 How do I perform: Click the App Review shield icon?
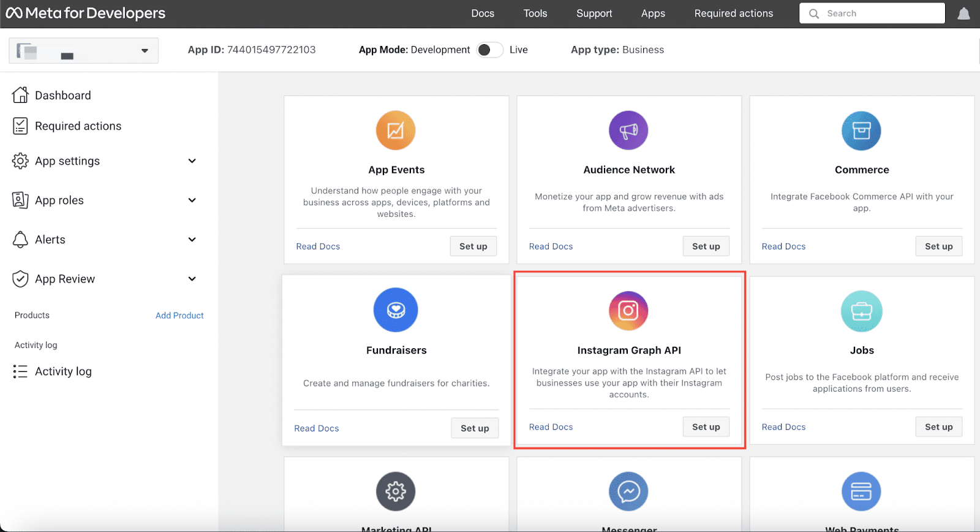point(20,279)
